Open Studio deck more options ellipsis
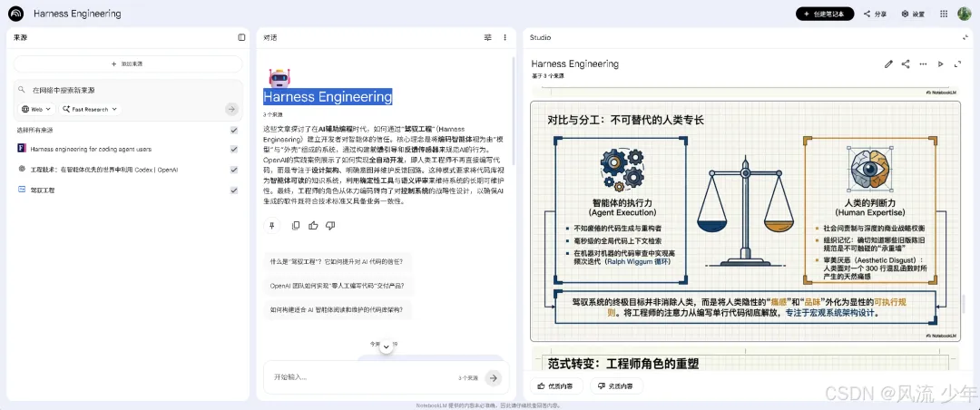The height and width of the screenshot is (410, 980). click(923, 63)
